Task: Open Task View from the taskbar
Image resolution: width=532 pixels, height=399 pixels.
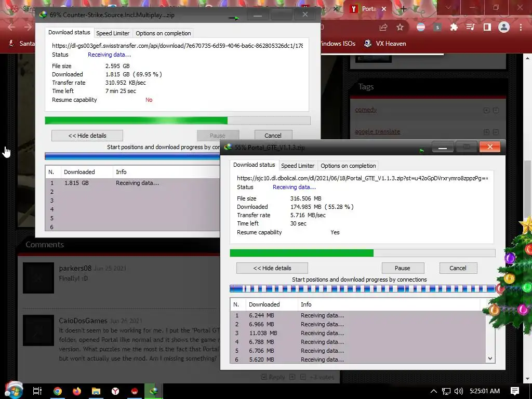Action: (x=37, y=391)
